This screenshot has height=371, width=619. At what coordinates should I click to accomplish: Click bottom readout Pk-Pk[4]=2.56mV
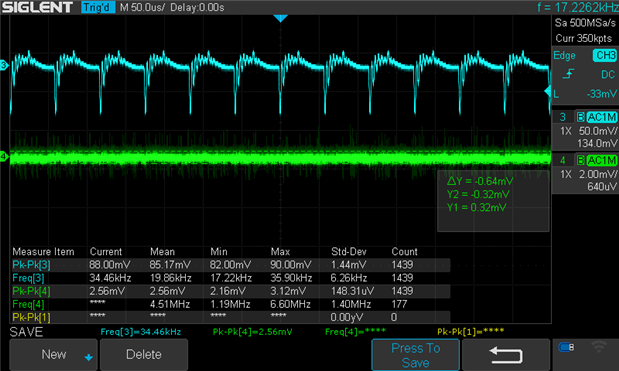click(x=253, y=332)
